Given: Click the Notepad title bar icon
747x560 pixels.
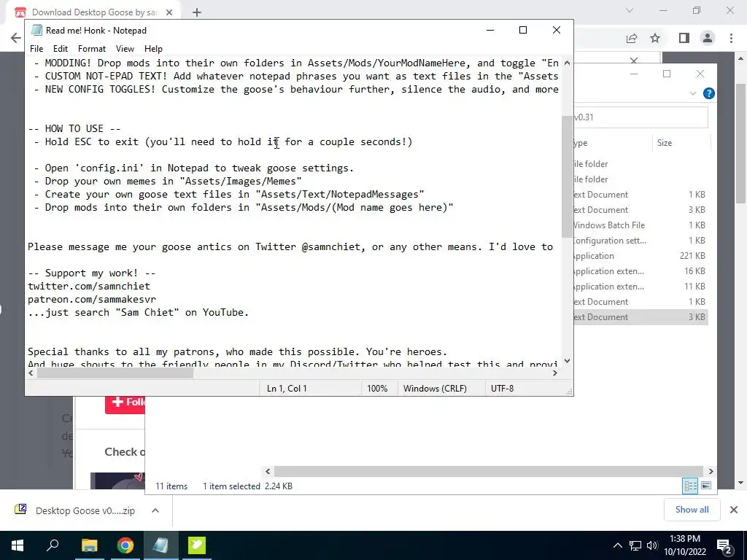Looking at the screenshot, I should click(36, 30).
